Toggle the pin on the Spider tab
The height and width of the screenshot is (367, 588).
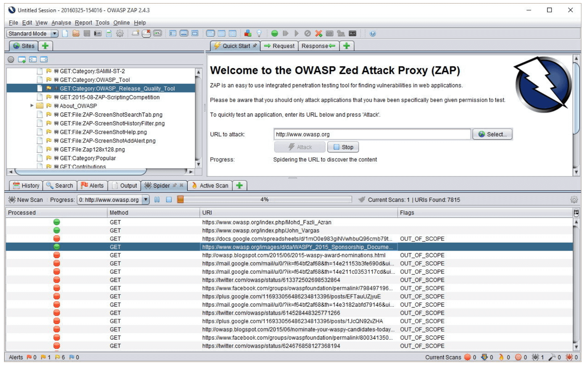[175, 185]
